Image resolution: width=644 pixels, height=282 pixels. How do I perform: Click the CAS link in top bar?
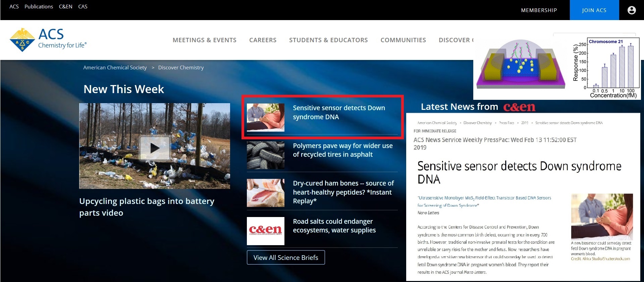click(83, 7)
